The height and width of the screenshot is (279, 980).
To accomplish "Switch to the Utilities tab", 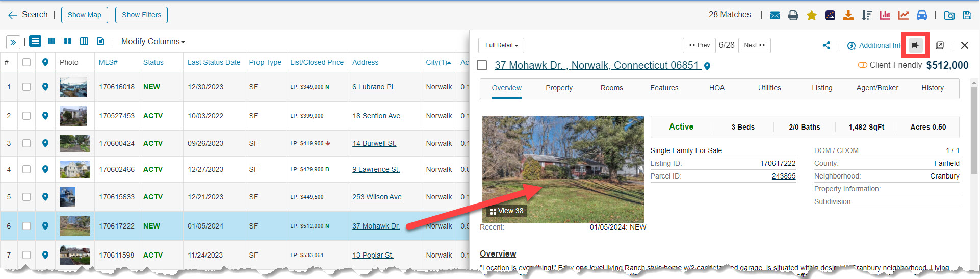I will point(769,88).
